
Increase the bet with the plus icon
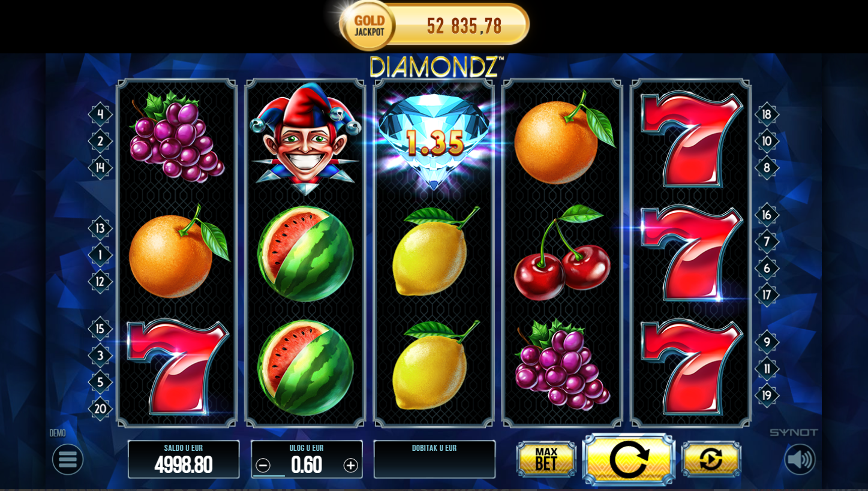pyautogui.click(x=350, y=465)
